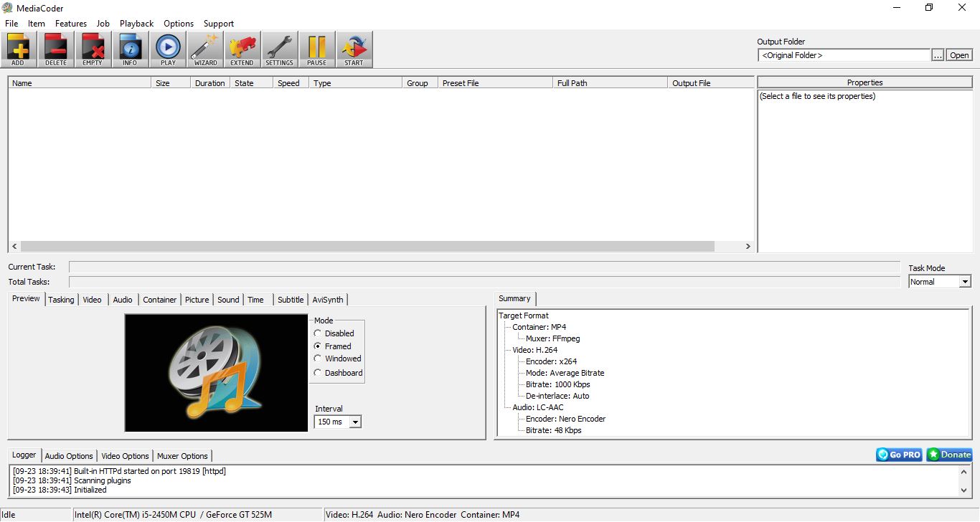Open the Playback menu
This screenshot has height=522, width=980.
(136, 24)
